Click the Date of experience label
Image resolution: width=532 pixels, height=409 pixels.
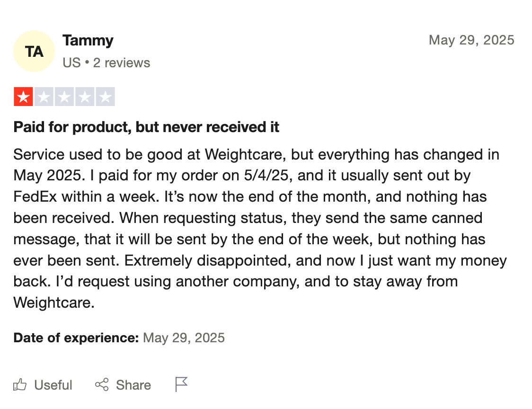(x=76, y=338)
